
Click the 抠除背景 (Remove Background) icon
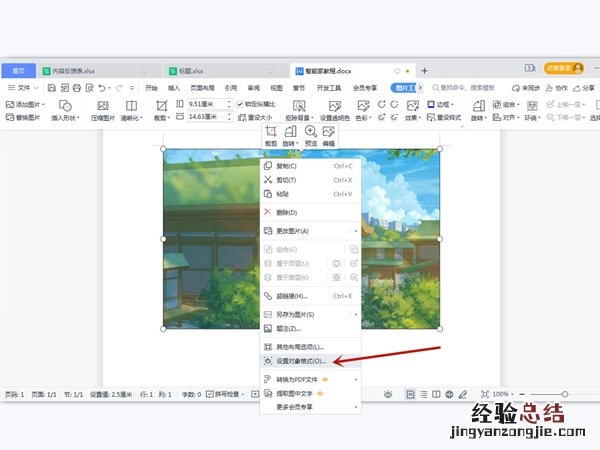299,106
